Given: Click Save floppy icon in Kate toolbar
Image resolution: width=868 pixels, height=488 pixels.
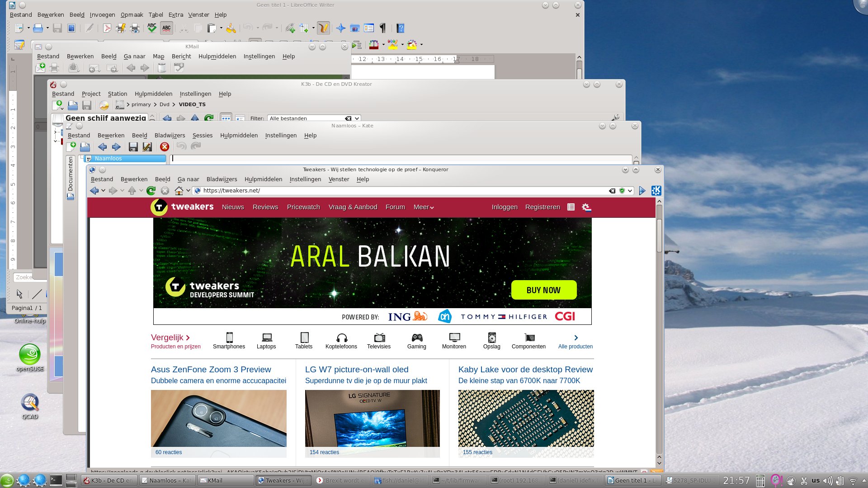Looking at the screenshot, I should point(133,146).
